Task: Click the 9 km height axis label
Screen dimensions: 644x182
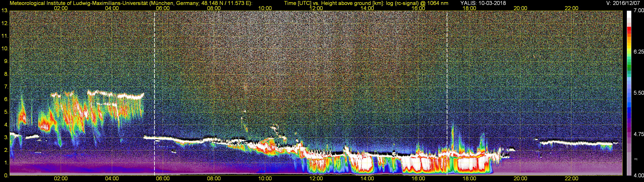Action: click(6, 61)
